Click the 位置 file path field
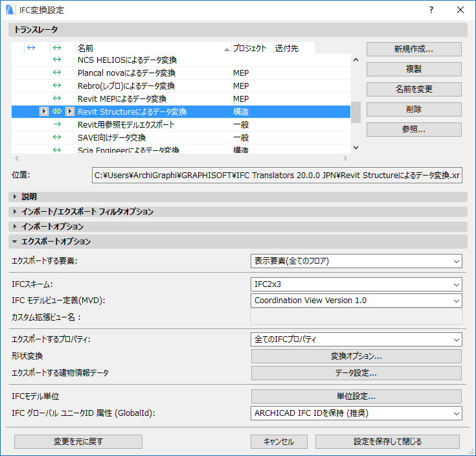Image resolution: width=476 pixels, height=456 pixels. tap(277, 175)
